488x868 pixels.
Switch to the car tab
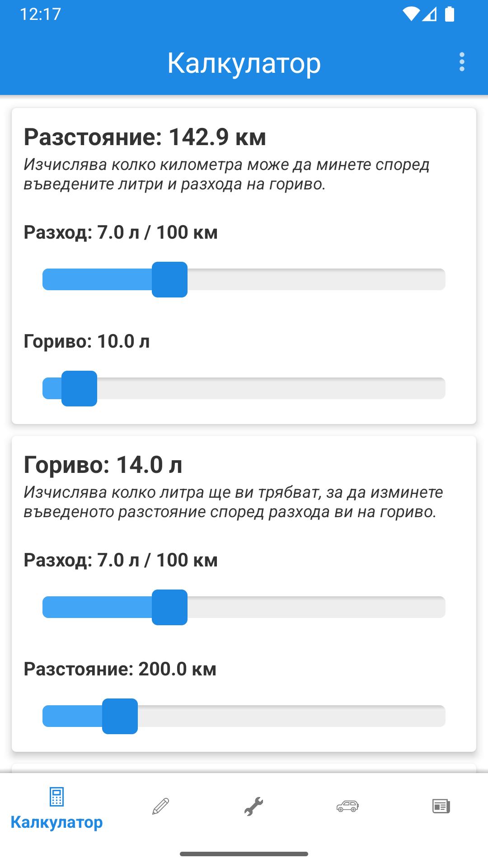347,806
